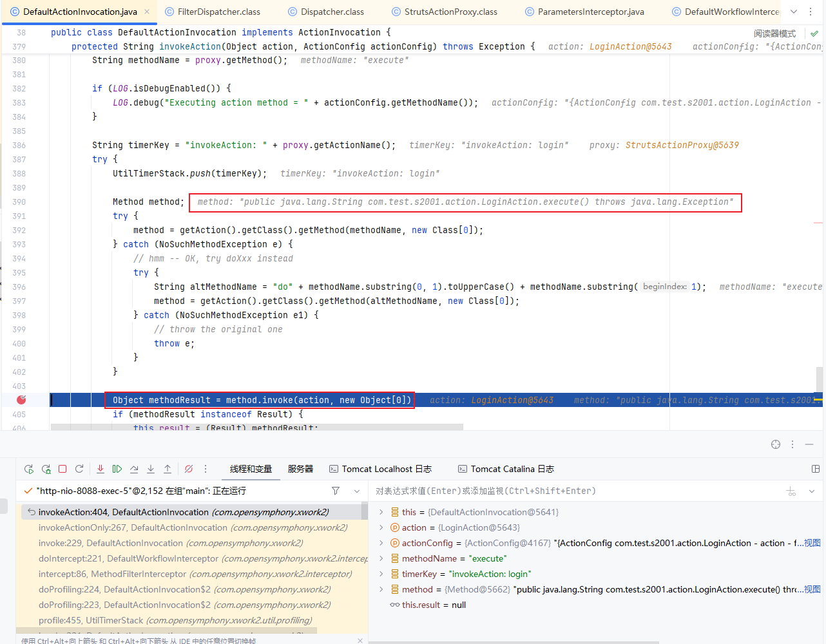The image size is (826, 644).
Task: Select frame profile:455, UtilTimerStack
Action: point(192,620)
